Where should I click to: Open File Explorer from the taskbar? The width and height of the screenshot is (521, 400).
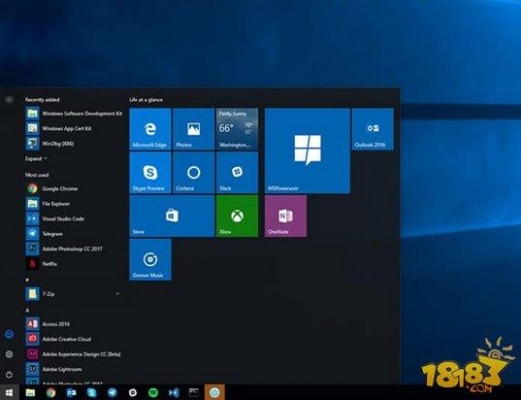(x=30, y=392)
